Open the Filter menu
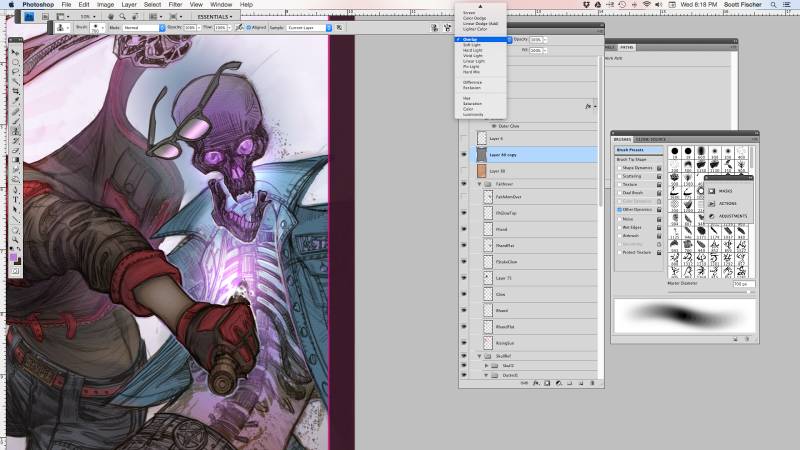 (176, 4)
